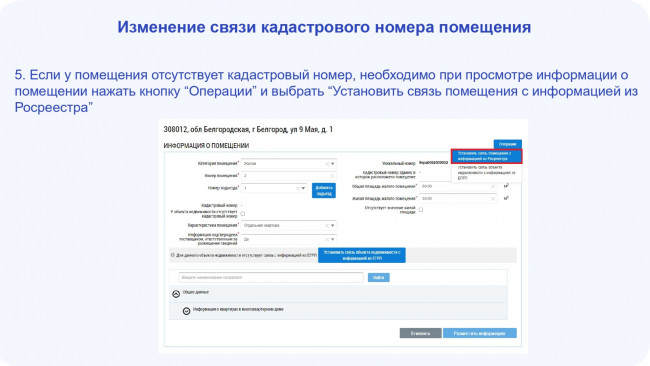Focus the indicator name search field

point(271,278)
